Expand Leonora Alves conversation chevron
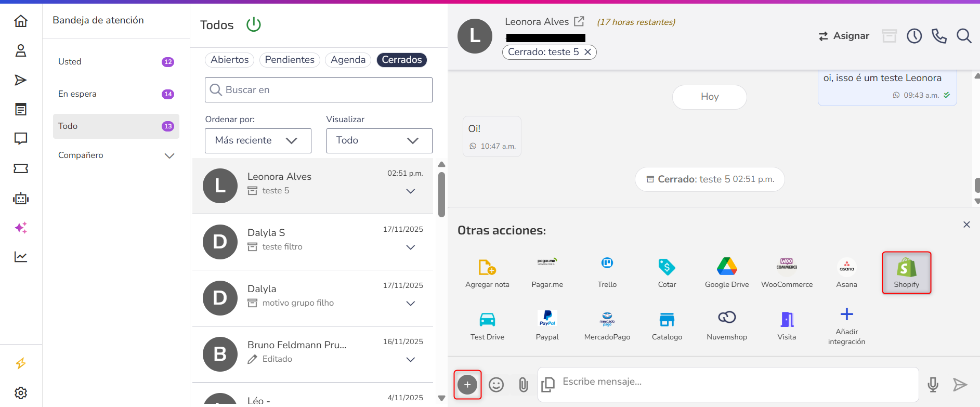 tap(411, 191)
